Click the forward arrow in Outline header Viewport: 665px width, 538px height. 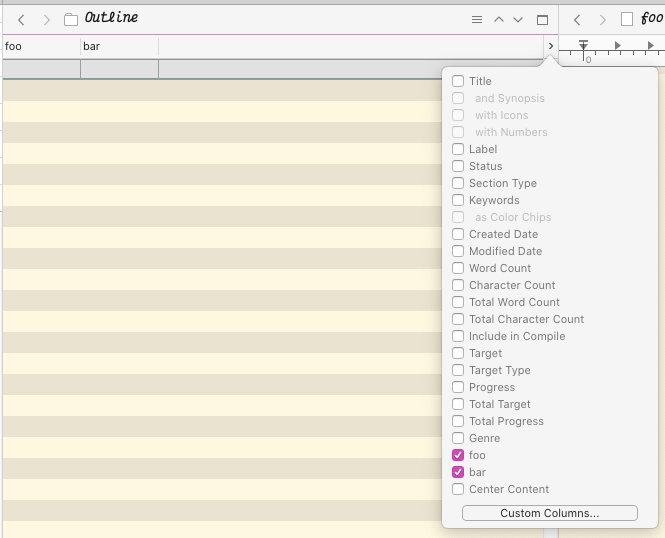(x=46, y=19)
